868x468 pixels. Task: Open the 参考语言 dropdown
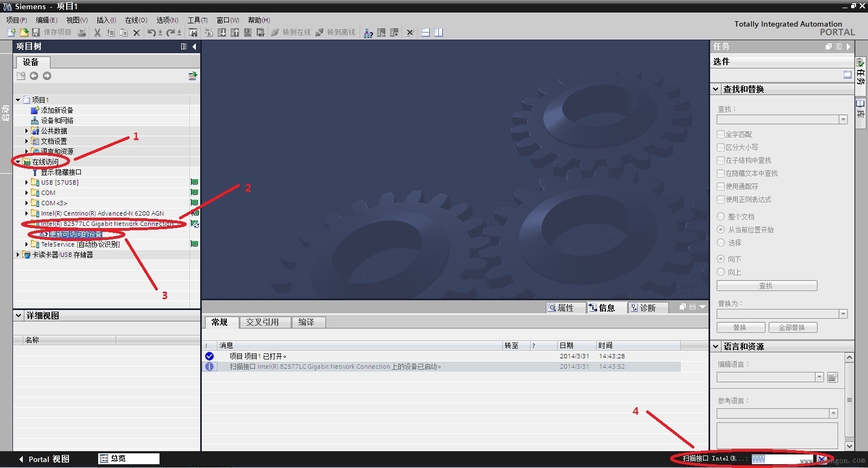click(x=833, y=414)
